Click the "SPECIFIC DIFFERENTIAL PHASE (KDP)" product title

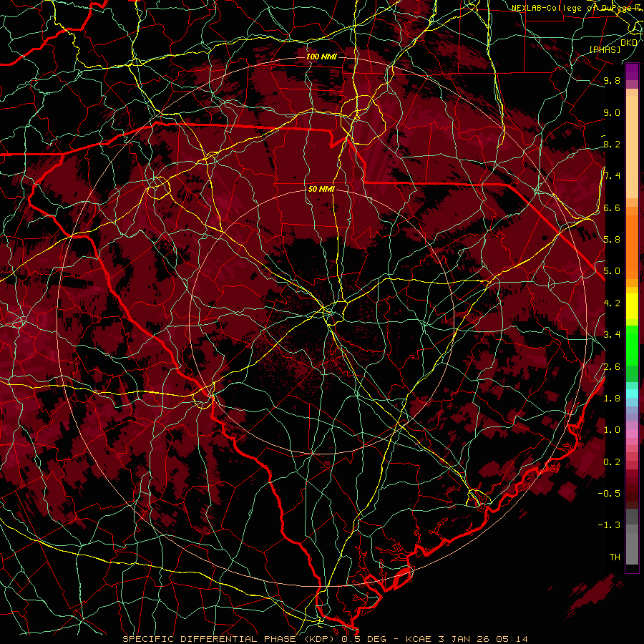tap(229, 639)
